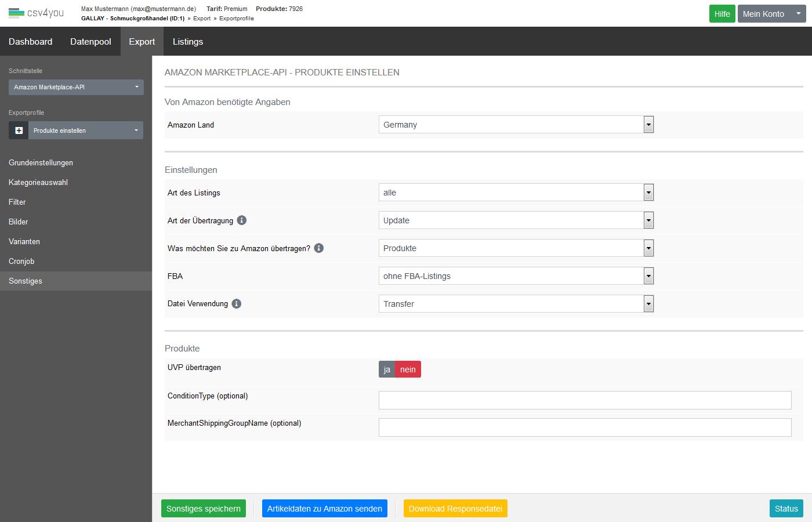The height and width of the screenshot is (522, 812).
Task: Click info icon next to Art der Übertragung
Action: [x=242, y=220]
